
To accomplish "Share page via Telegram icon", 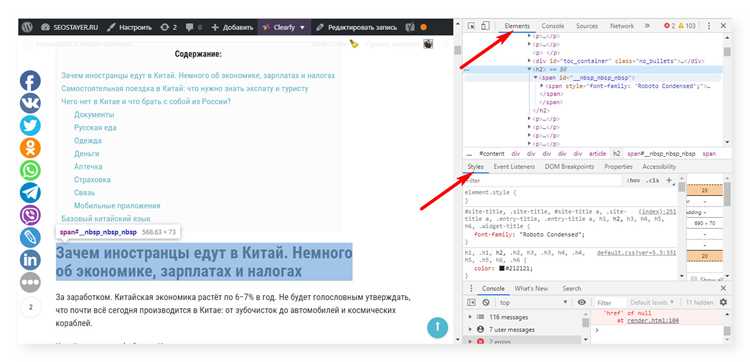I will pos(30,193).
